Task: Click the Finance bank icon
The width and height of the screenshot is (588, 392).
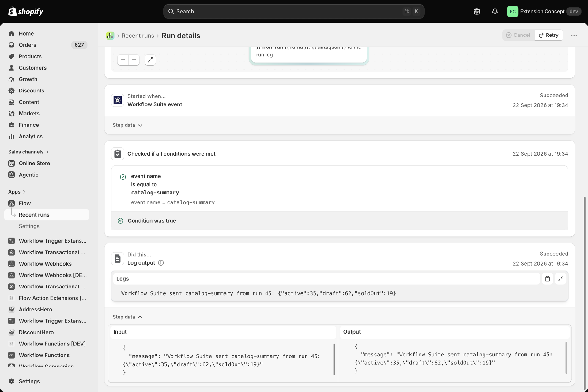Action: tap(11, 125)
